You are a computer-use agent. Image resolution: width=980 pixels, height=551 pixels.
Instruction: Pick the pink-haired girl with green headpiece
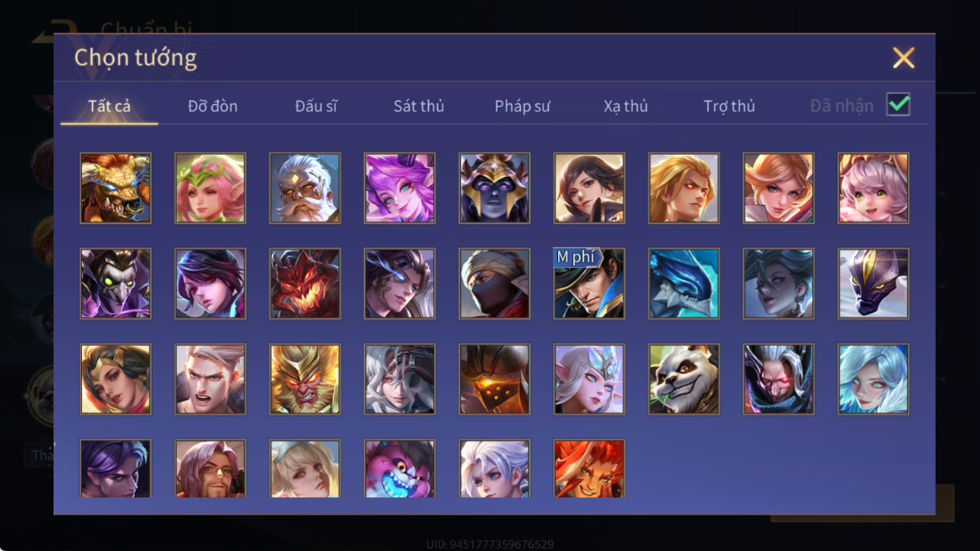(x=210, y=188)
